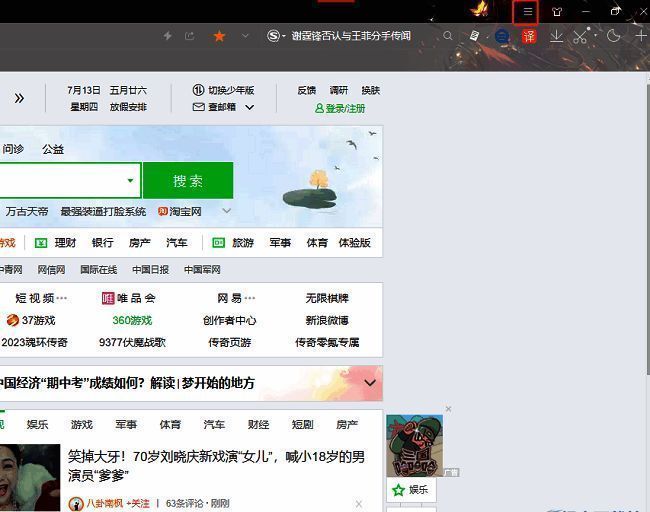The height and width of the screenshot is (512, 650).
Task: Click the page vertical scrollbar
Action: (x=648, y=229)
